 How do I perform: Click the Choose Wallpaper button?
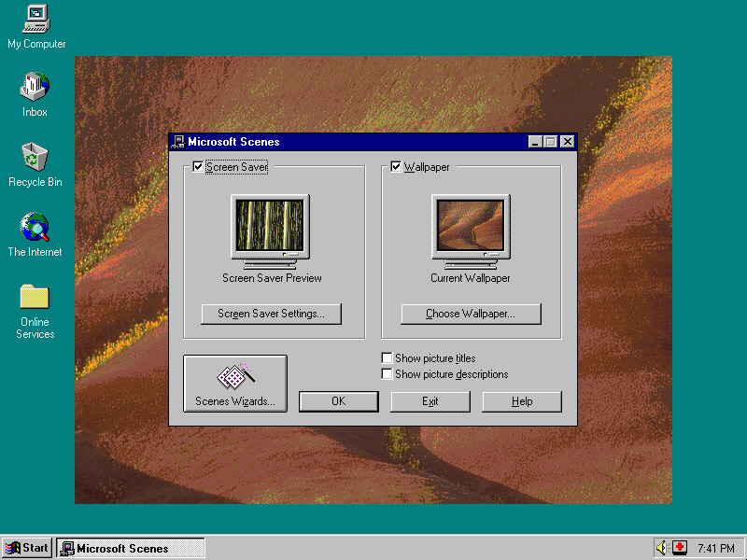tap(471, 314)
